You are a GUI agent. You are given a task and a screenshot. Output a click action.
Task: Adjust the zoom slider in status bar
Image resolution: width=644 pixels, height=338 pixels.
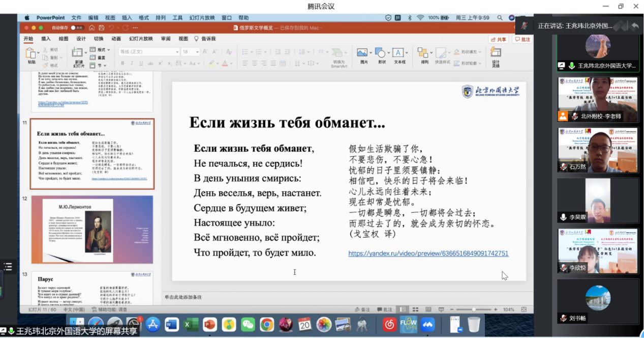(x=474, y=309)
